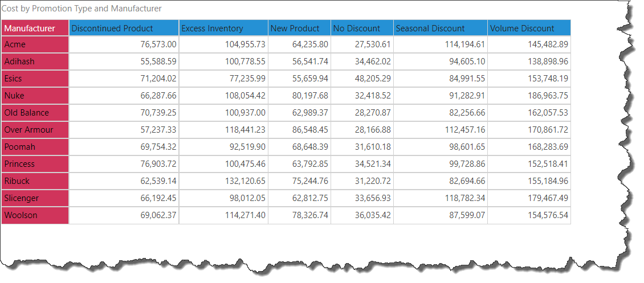Click the Excess Inventory column header
Screen dimensions: 644x283
[223, 28]
